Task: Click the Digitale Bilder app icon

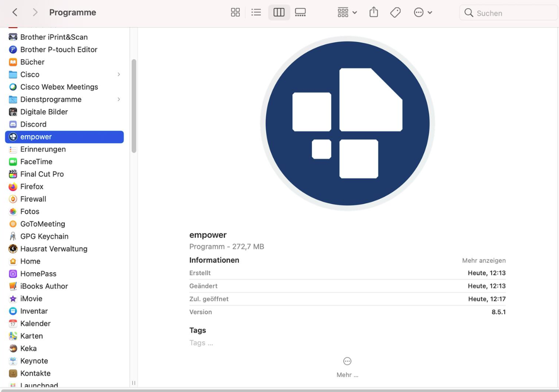Action: point(13,112)
